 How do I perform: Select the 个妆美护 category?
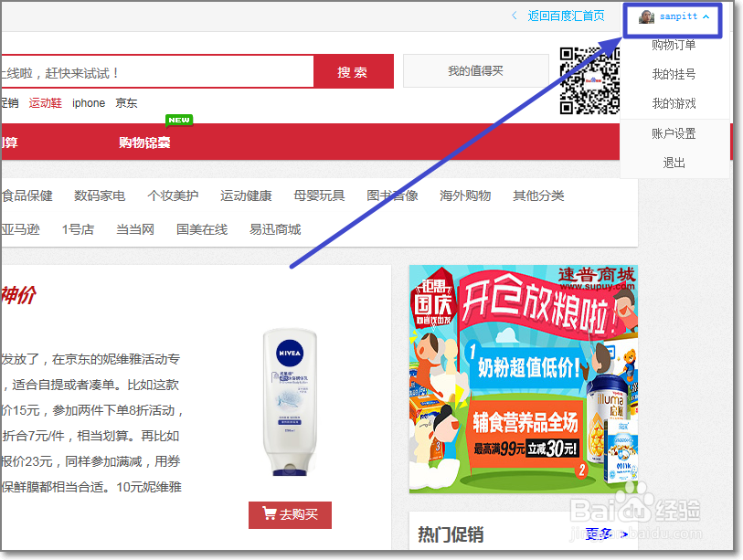coord(173,195)
